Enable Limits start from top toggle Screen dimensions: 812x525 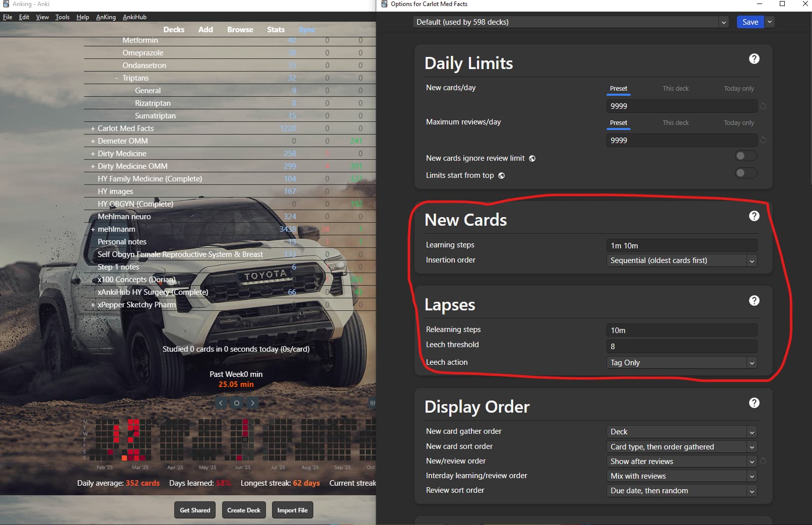[x=746, y=173]
